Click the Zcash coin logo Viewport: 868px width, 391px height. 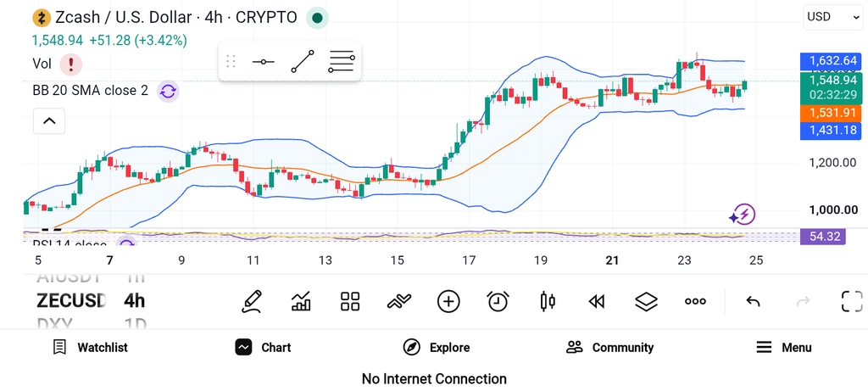pyautogui.click(x=42, y=18)
